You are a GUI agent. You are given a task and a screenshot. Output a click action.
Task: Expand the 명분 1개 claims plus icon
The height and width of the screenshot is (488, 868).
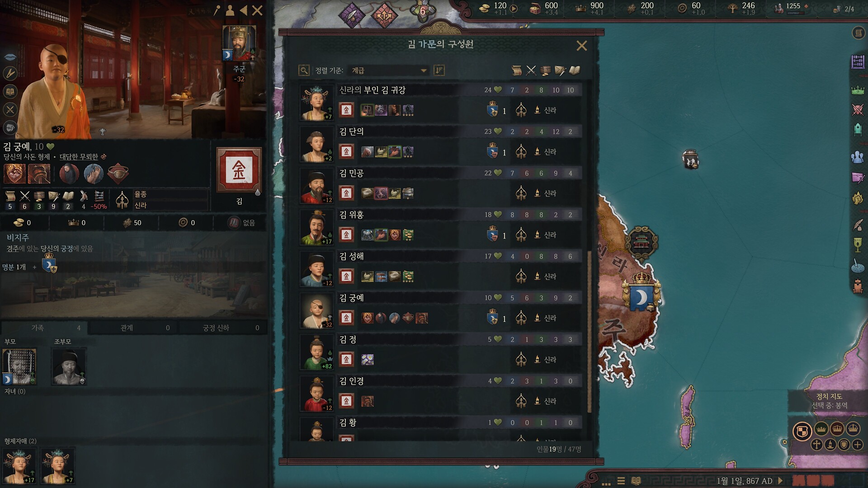pos(34,267)
